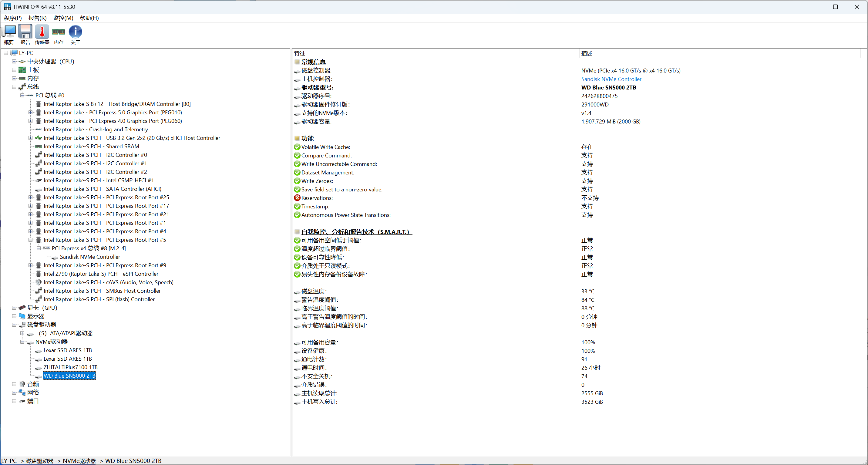The image size is (868, 465).
Task: Select SMBus Host Controller entry
Action: coord(102,291)
